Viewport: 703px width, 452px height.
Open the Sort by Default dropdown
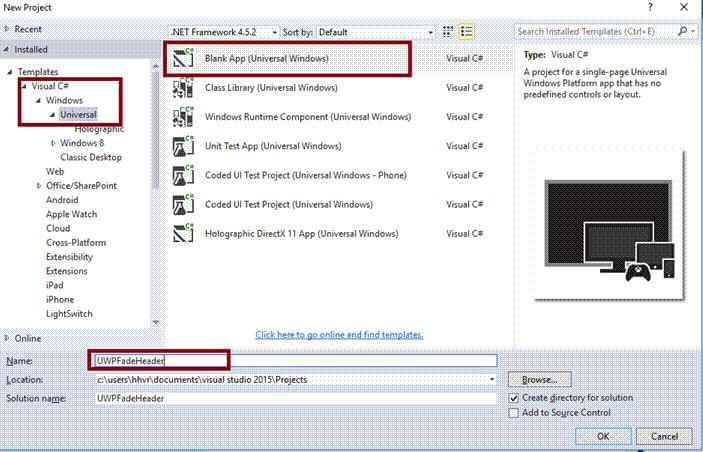(376, 32)
